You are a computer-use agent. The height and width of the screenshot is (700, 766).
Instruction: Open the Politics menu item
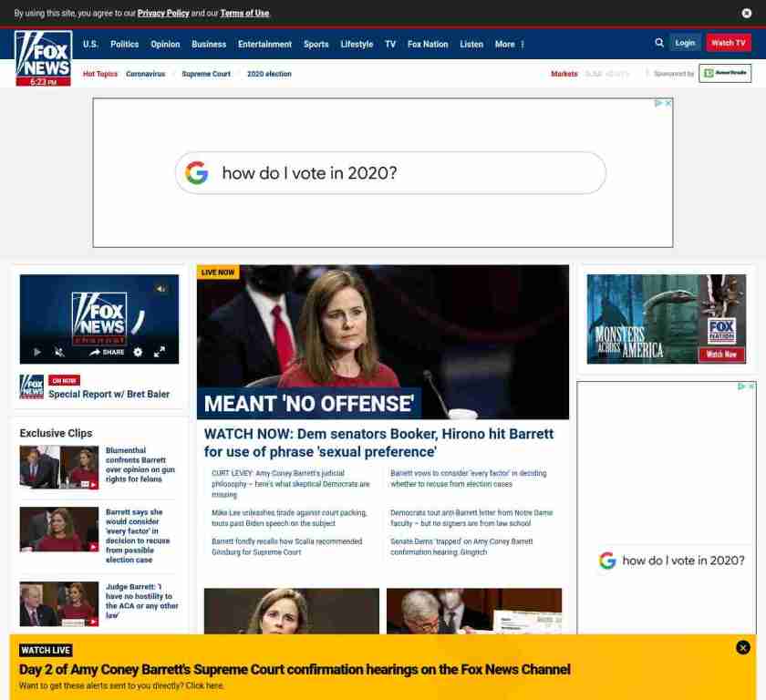[x=124, y=44]
